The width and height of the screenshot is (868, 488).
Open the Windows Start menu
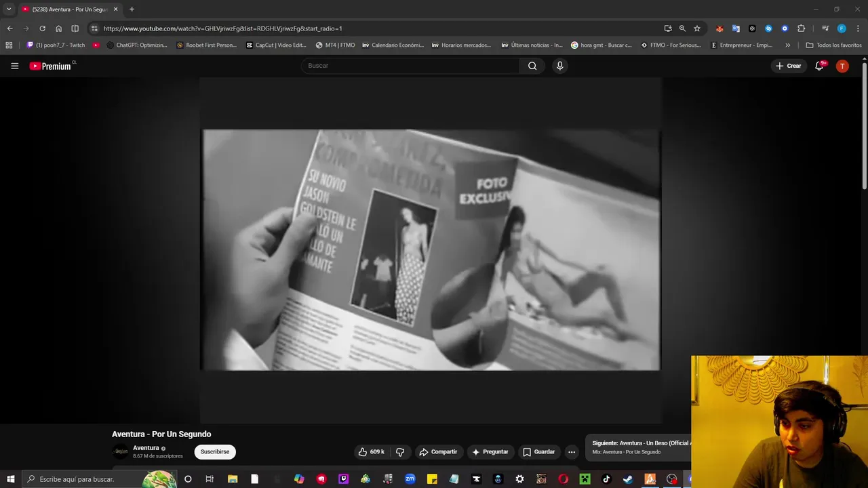[x=10, y=479]
